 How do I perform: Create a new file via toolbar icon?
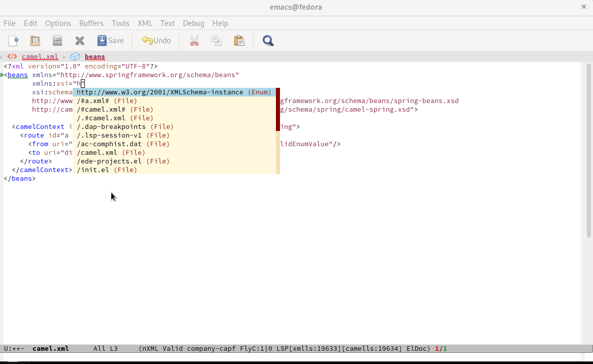13,40
